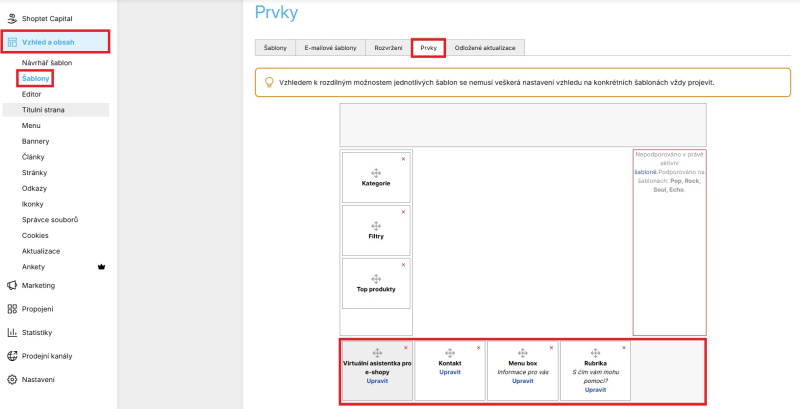
Task: Collapse the Vzhled a obsah section
Action: (56, 42)
